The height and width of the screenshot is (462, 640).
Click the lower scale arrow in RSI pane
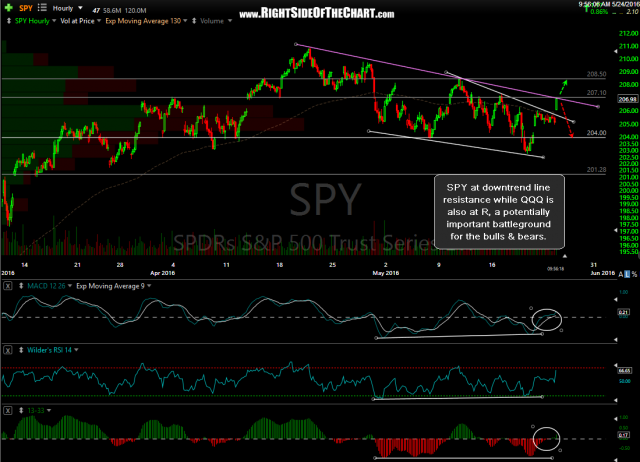coord(616,401)
